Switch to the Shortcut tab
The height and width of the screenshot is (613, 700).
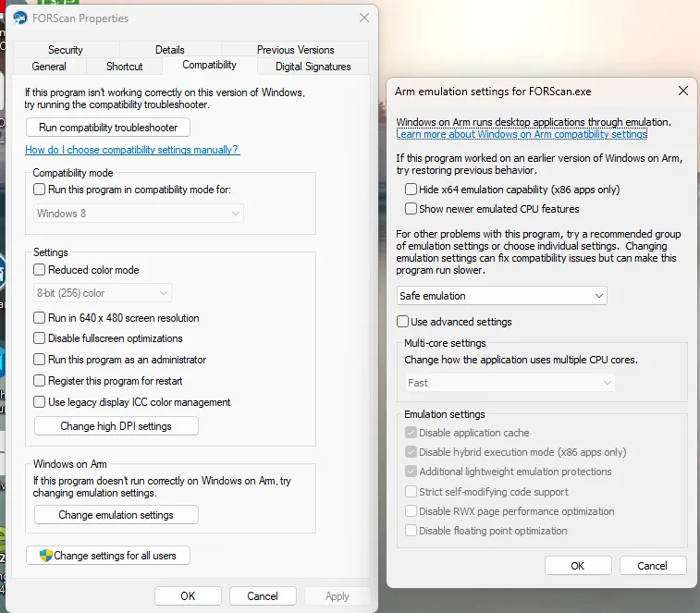pos(124,67)
